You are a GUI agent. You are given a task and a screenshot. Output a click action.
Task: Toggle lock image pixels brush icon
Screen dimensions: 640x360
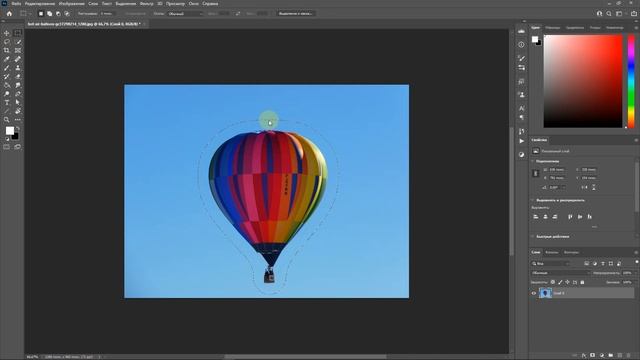560,282
